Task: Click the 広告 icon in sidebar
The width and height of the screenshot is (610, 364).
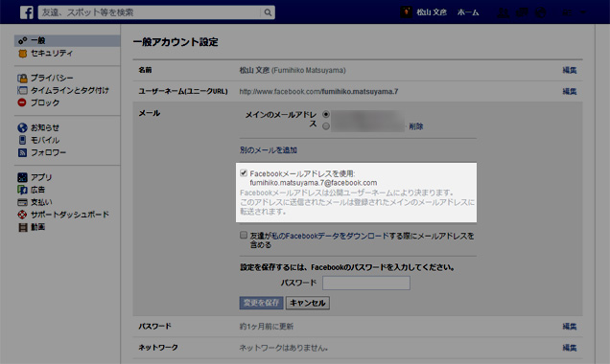Action: 23,190
